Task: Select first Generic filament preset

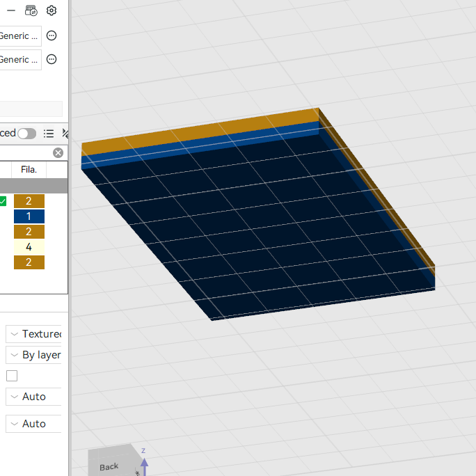Action: pyautogui.click(x=20, y=35)
